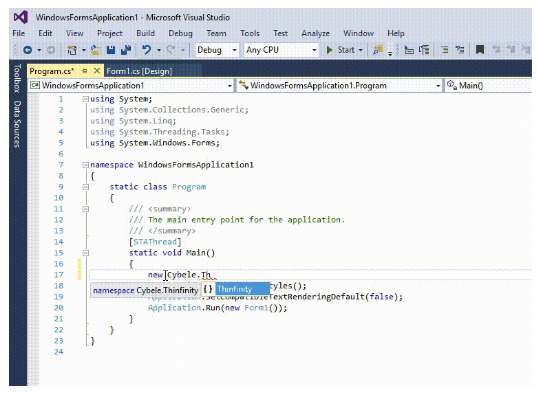Open the Test menu
The width and height of the screenshot is (537, 393).
pos(280,33)
